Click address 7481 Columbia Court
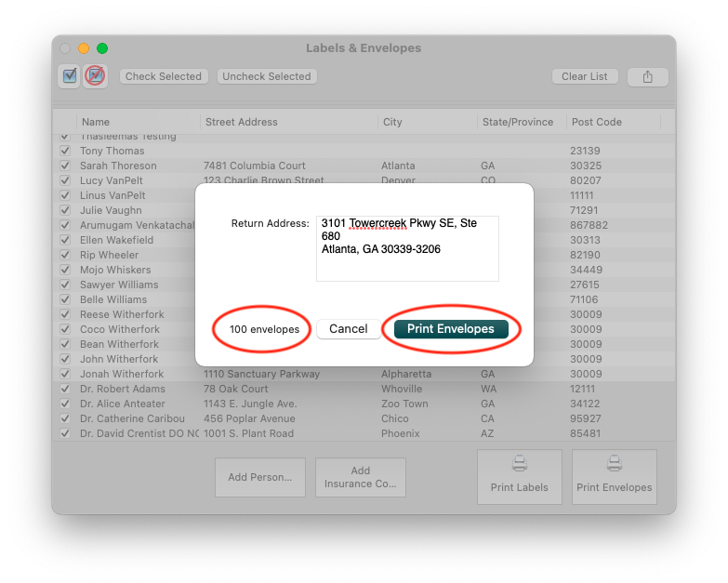Viewport: 728px width, 583px height. point(255,166)
